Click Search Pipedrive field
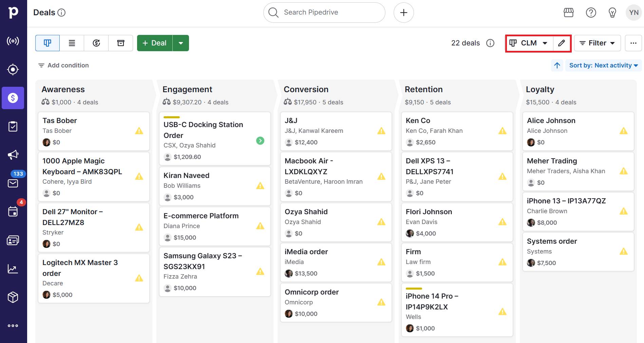 point(324,13)
